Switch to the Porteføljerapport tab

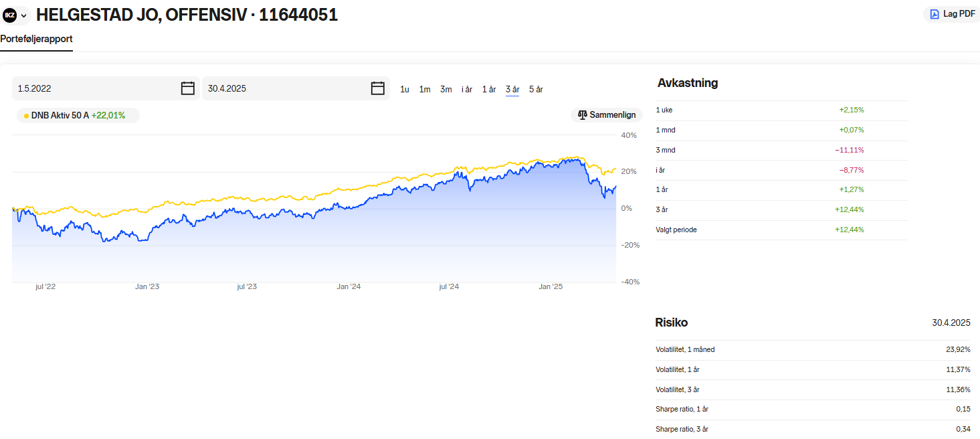[x=36, y=39]
